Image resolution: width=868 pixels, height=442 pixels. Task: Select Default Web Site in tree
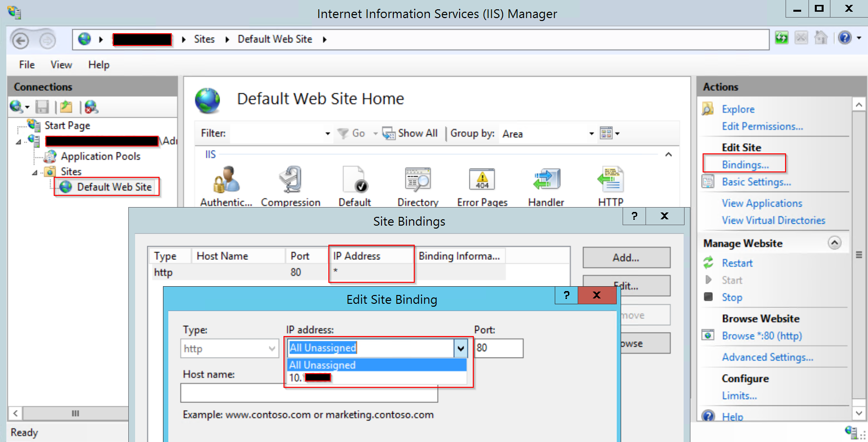(x=114, y=187)
